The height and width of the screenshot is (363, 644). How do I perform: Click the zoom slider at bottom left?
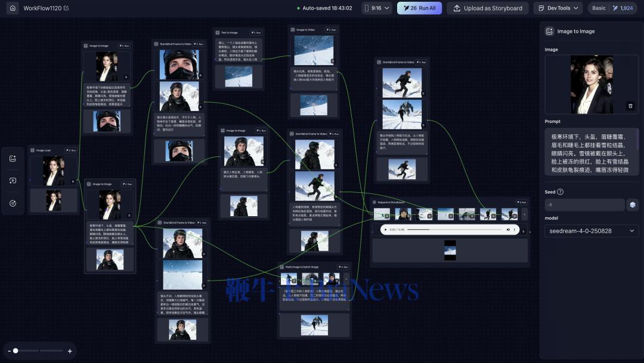(39, 351)
